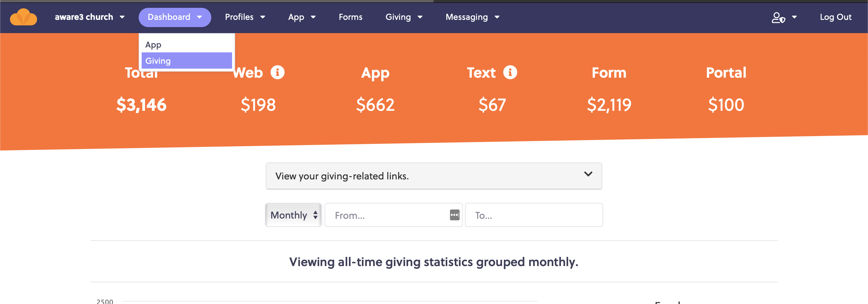Click the aware3 orange logo icon
This screenshot has height=304, width=868.
pos(24,17)
